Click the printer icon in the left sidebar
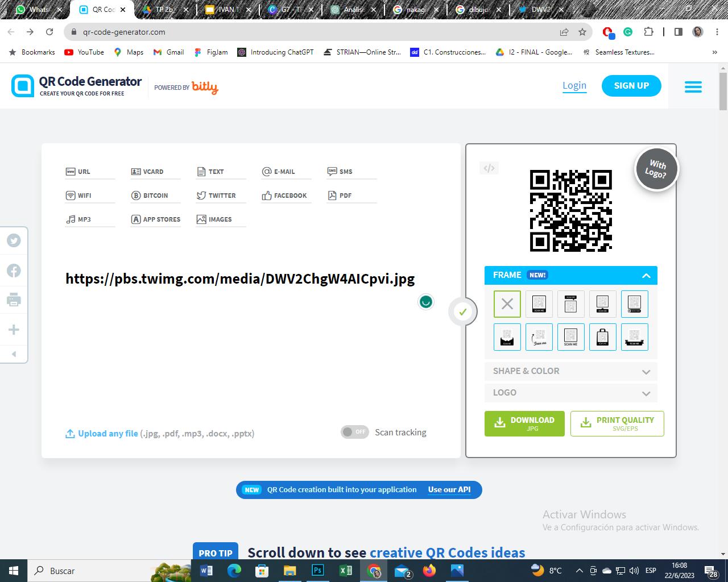 tap(14, 300)
